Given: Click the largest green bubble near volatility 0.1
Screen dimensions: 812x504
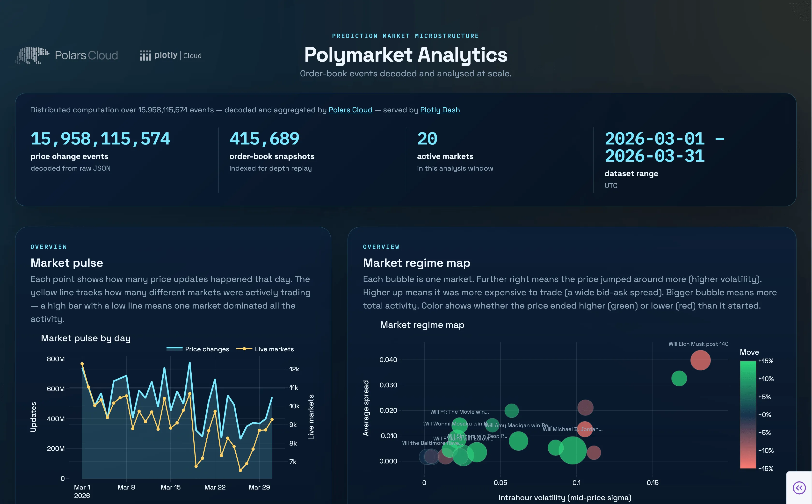Looking at the screenshot, I should pos(572,450).
